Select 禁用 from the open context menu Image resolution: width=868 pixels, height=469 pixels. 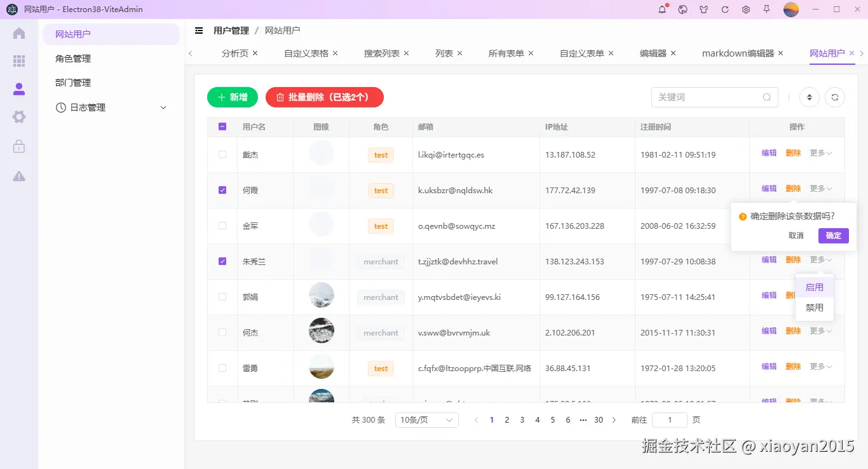(815, 308)
